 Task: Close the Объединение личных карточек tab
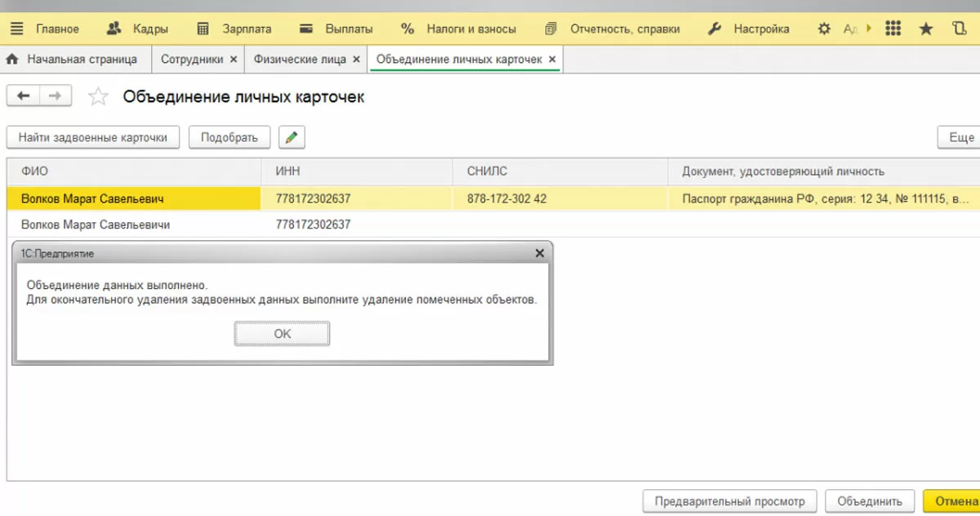(552, 60)
